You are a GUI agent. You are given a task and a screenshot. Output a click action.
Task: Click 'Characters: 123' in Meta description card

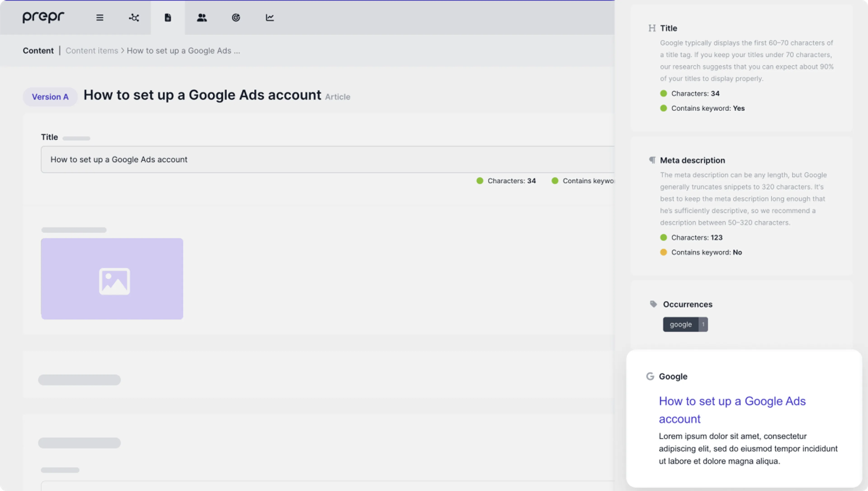[x=691, y=237]
